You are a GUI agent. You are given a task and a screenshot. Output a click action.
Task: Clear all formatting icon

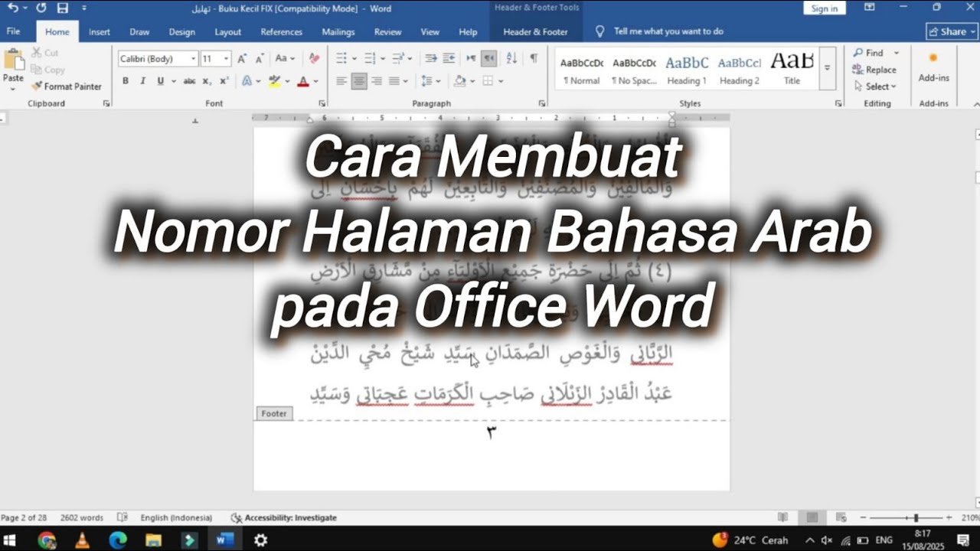tap(314, 58)
